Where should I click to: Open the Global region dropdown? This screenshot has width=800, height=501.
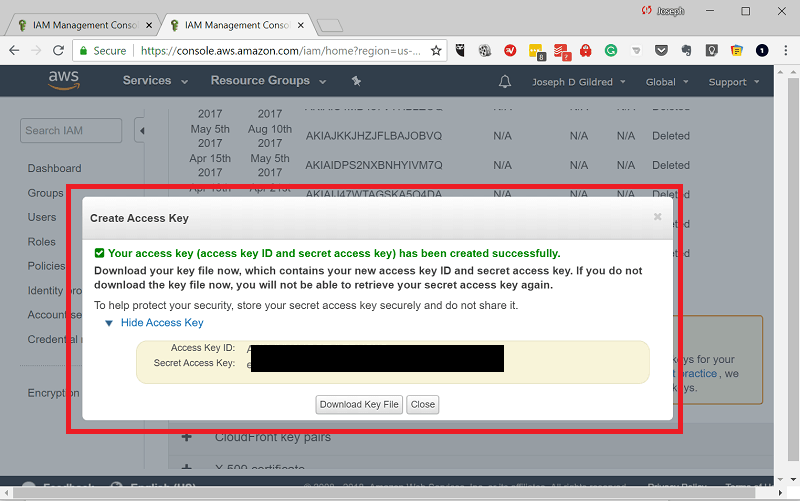[667, 82]
